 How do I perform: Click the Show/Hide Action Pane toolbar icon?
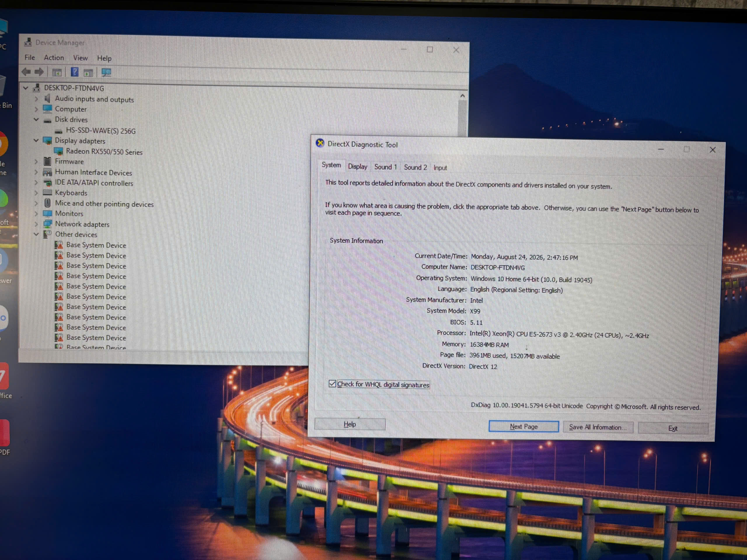tap(88, 73)
